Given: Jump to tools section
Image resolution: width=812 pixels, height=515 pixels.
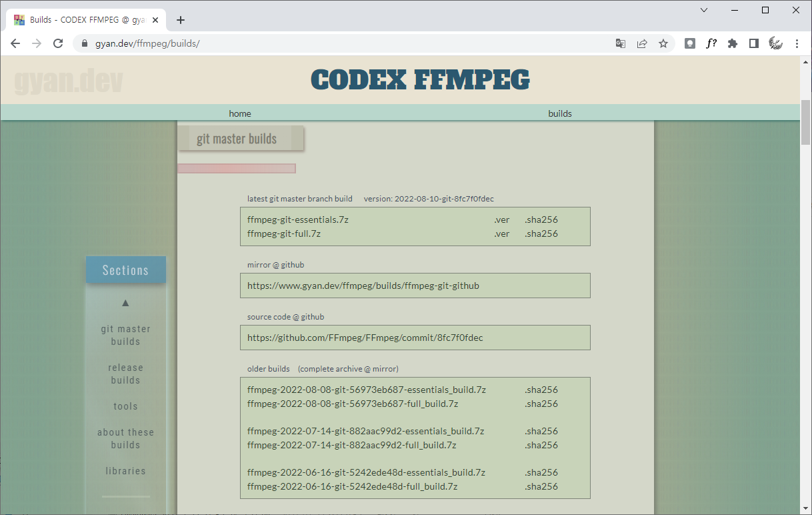Looking at the screenshot, I should tap(125, 406).
